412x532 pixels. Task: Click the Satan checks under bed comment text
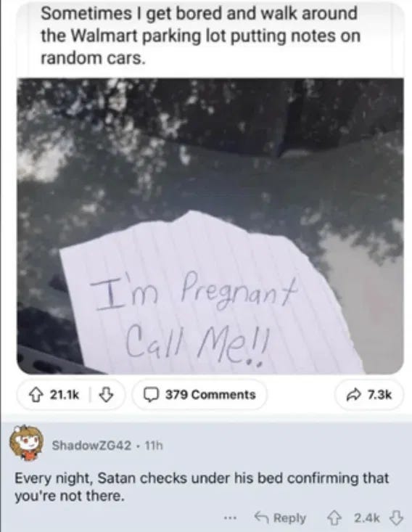pos(202,487)
